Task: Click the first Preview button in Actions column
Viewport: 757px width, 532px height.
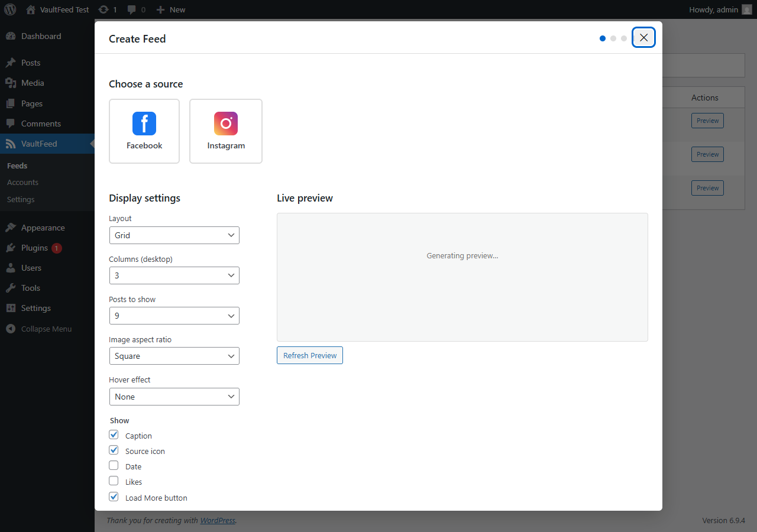Action: [x=707, y=121]
